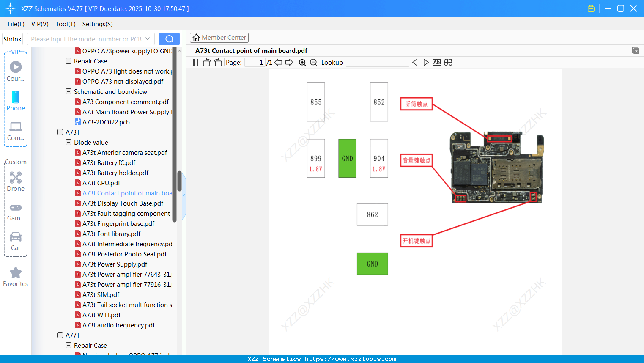Switch to the A73t Contact point tab
Viewport: 644px width, 363px height.
coord(251,50)
